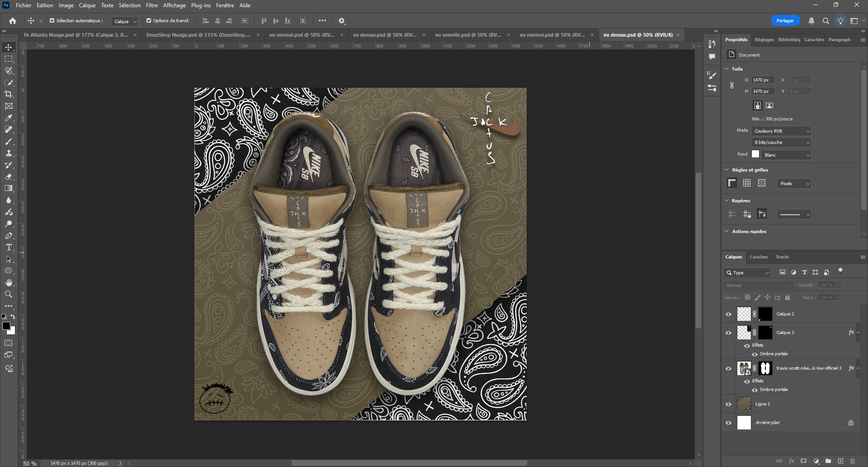Open the 8 bits/couche dropdown
The width and height of the screenshot is (868, 467).
(781, 142)
